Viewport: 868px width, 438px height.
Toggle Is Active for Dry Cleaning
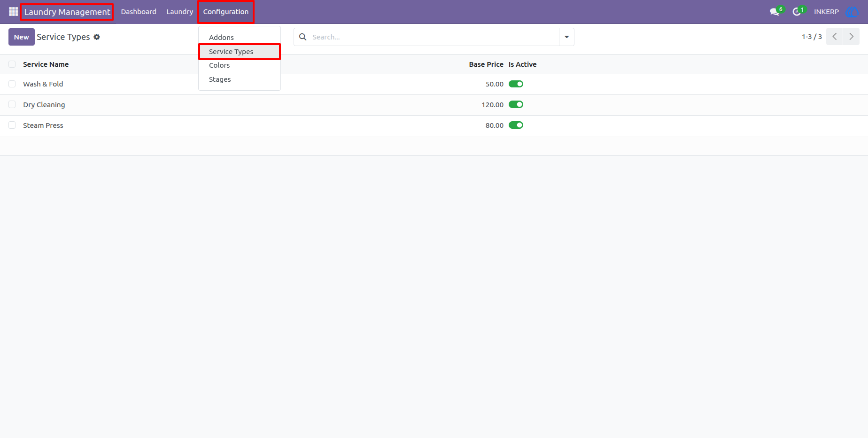point(516,104)
